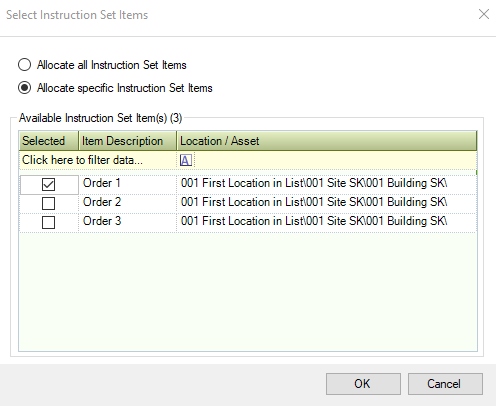Sort by the Selected column header

tap(49, 141)
